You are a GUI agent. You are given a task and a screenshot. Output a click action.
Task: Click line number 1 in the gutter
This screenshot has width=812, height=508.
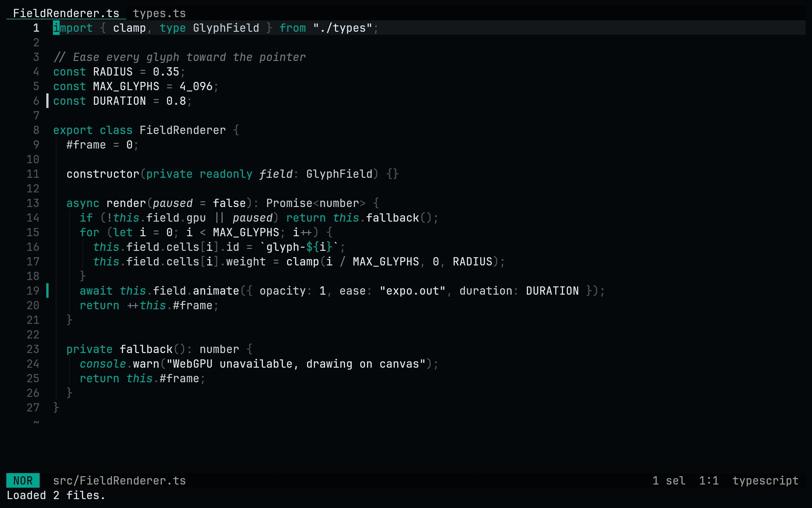coord(36,28)
